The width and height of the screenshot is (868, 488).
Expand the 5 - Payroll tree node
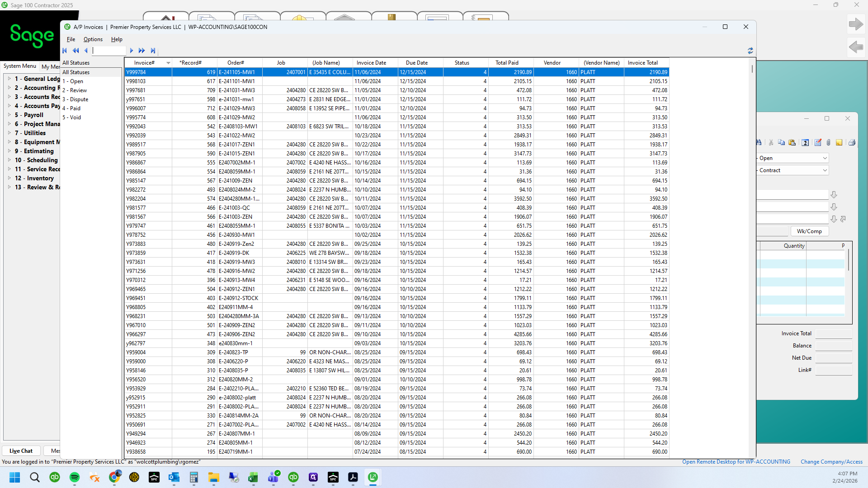click(x=9, y=115)
